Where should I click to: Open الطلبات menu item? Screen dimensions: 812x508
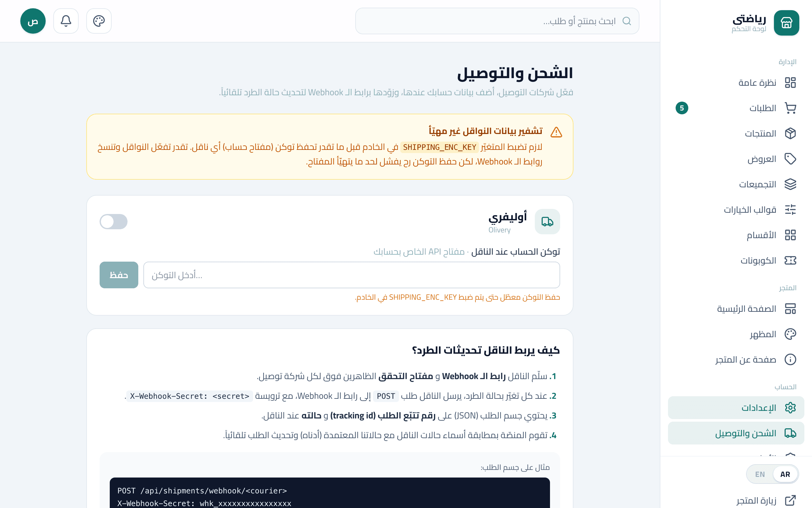[x=736, y=108]
